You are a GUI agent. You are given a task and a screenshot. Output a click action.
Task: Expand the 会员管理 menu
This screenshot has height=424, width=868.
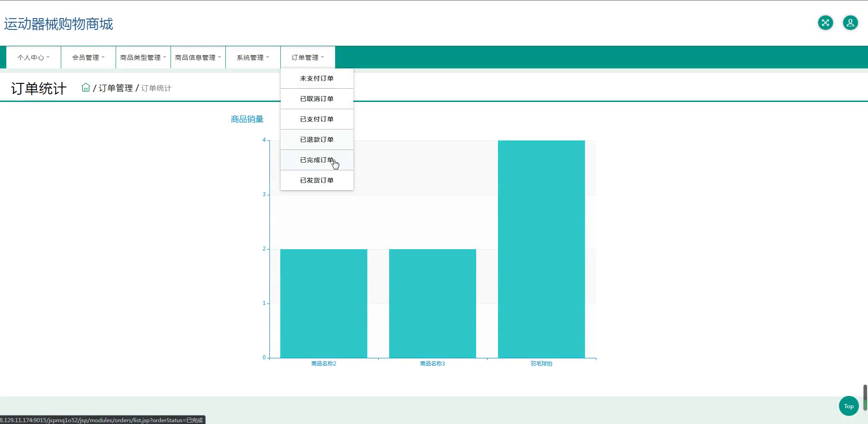coord(88,58)
